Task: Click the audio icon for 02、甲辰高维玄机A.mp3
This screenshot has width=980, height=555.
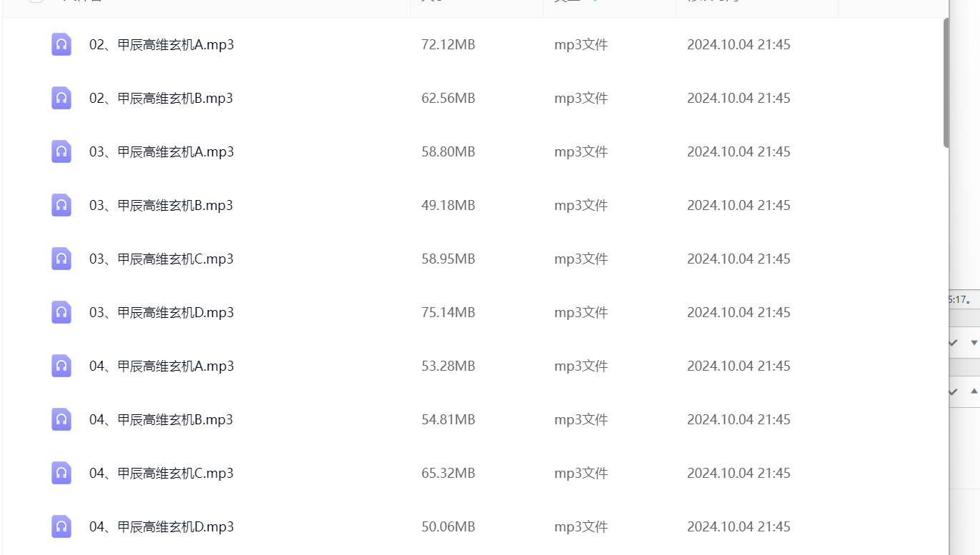Action: (61, 44)
